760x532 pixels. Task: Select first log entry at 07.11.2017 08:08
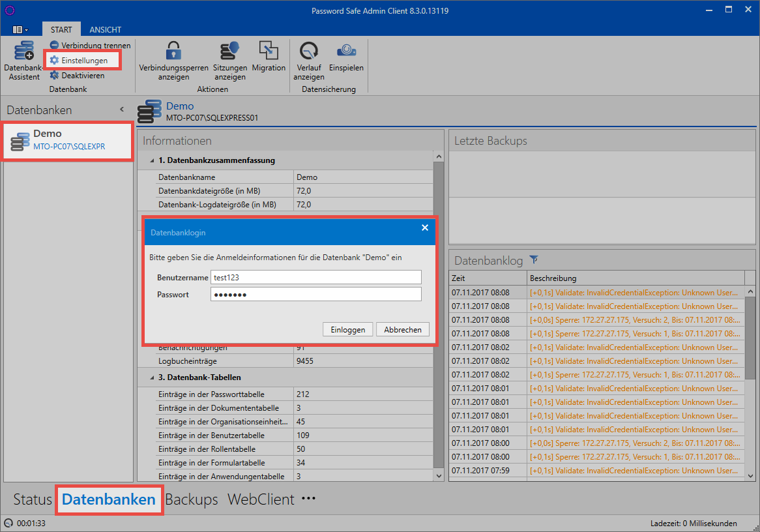pyautogui.click(x=597, y=293)
